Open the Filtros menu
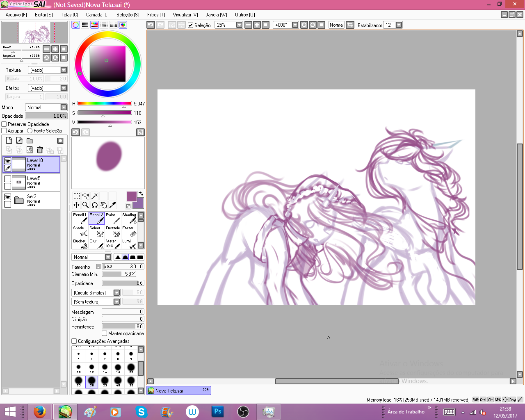Image resolution: width=525 pixels, height=420 pixels. (156, 15)
